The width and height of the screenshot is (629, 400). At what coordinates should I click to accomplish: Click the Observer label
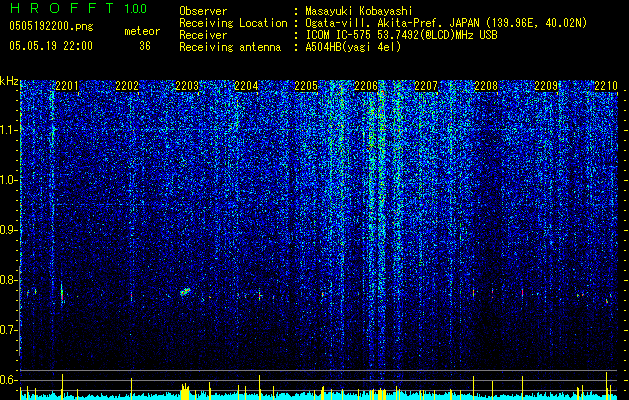coord(203,11)
